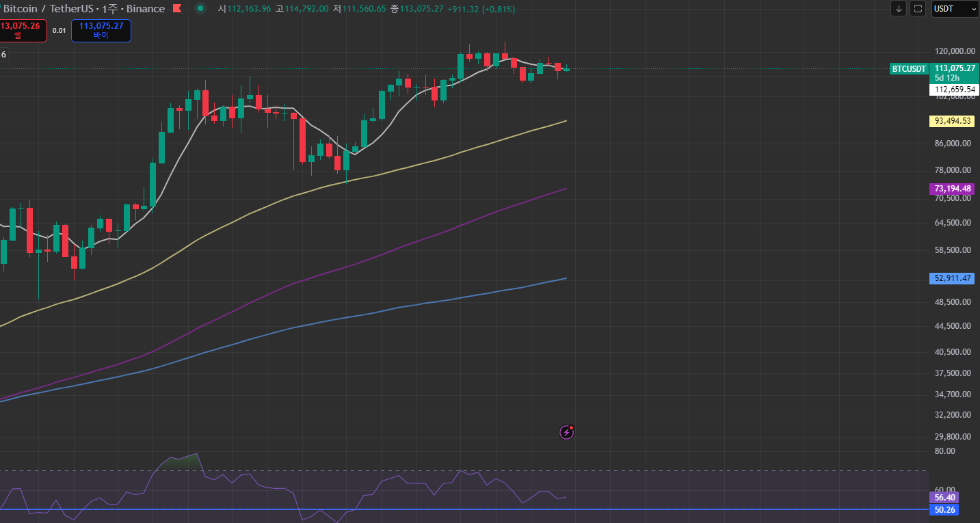
Task: Click the blue buy button 113,075.27
Action: (x=101, y=31)
